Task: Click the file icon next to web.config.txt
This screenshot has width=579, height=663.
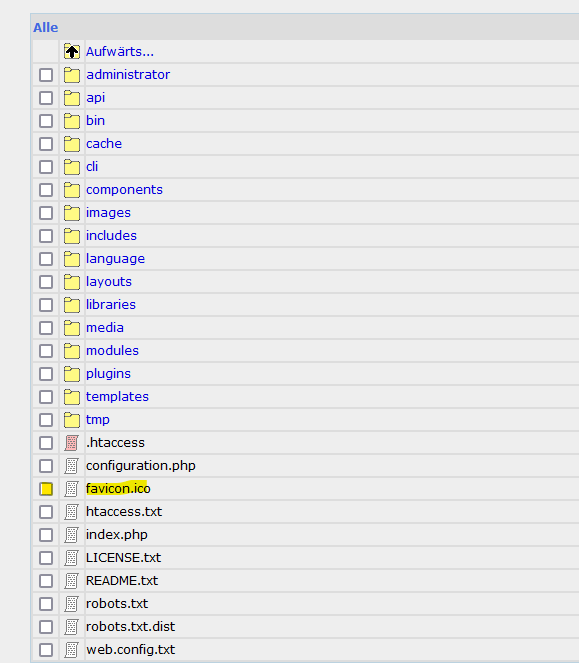Action: tap(72, 650)
